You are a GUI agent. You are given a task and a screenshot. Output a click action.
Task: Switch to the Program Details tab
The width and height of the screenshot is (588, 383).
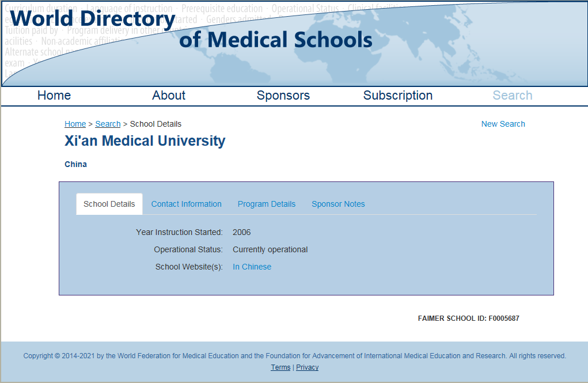(x=267, y=204)
